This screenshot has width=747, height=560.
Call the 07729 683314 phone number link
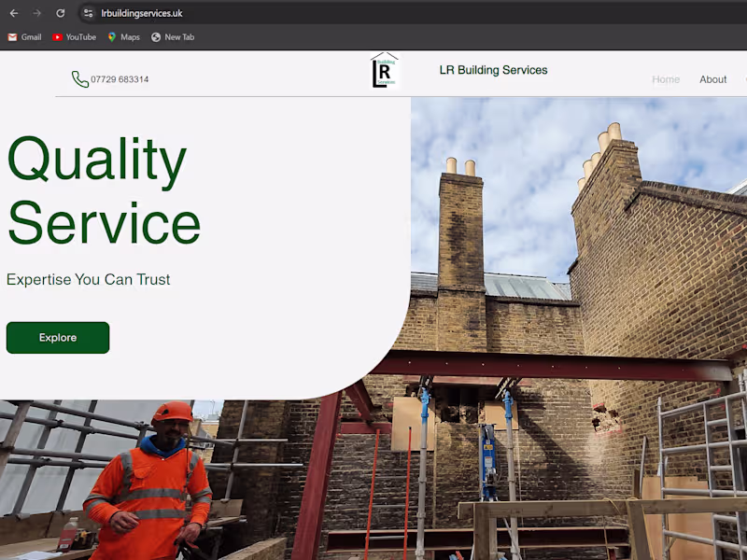pyautogui.click(x=117, y=79)
